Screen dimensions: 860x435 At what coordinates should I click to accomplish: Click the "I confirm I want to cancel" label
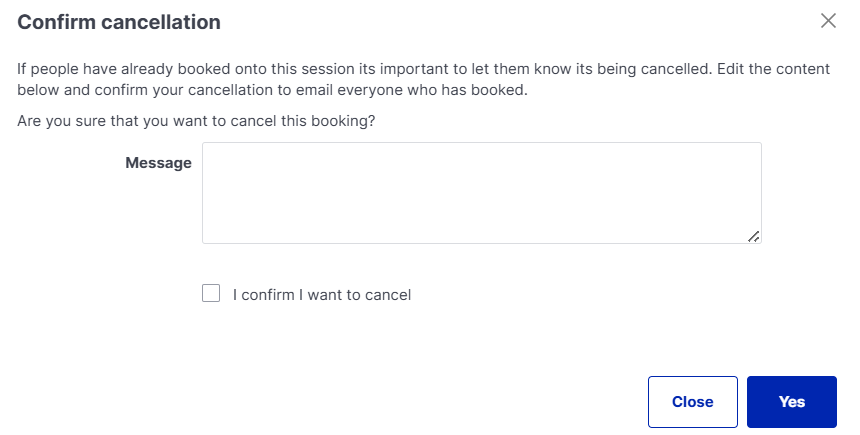321,295
